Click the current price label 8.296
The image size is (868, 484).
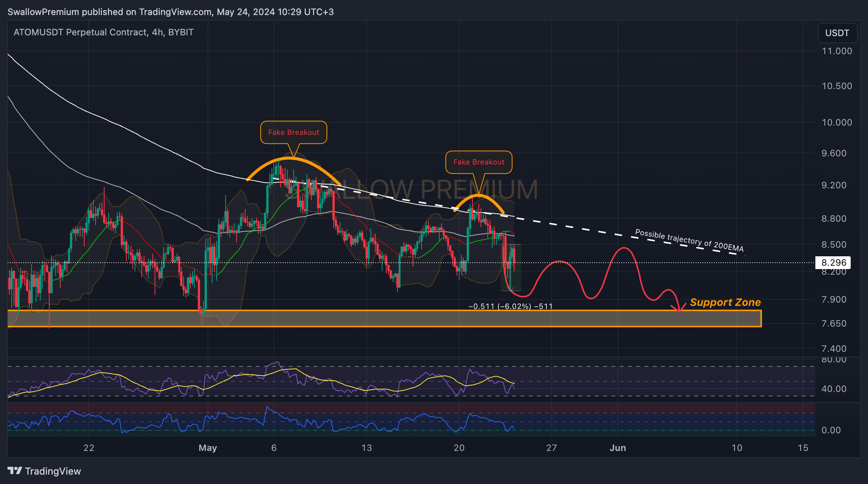(x=833, y=262)
